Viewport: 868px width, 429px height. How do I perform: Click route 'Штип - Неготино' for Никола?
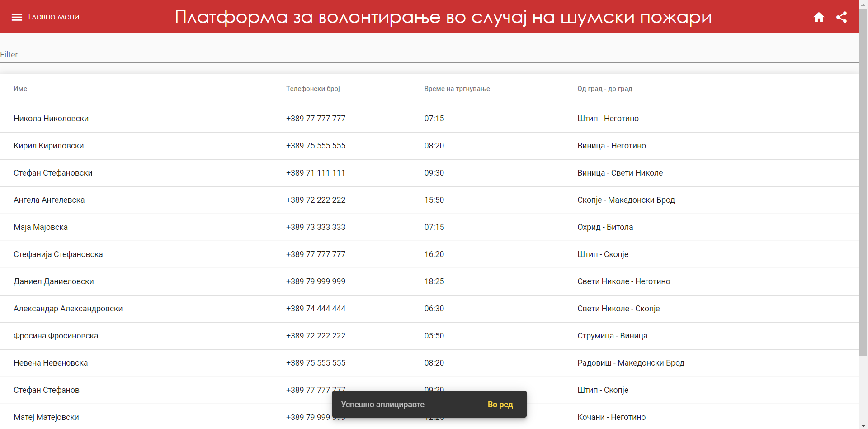pyautogui.click(x=608, y=118)
